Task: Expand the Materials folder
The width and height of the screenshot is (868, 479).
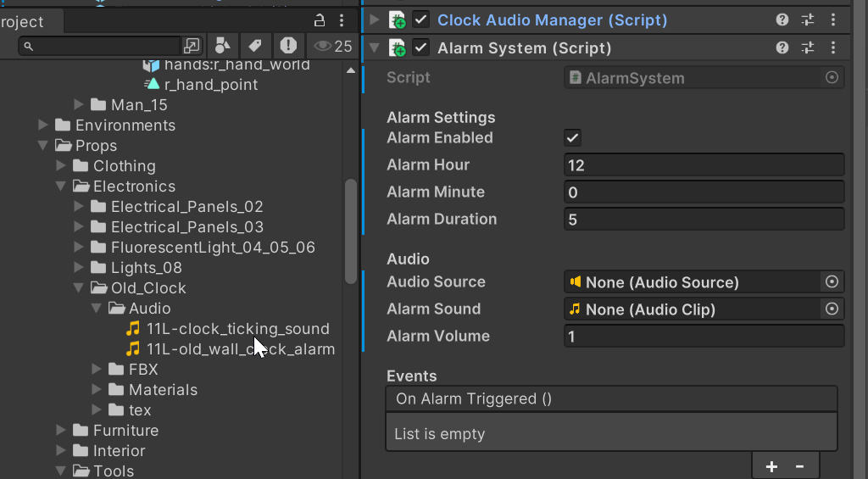Action: click(x=97, y=389)
